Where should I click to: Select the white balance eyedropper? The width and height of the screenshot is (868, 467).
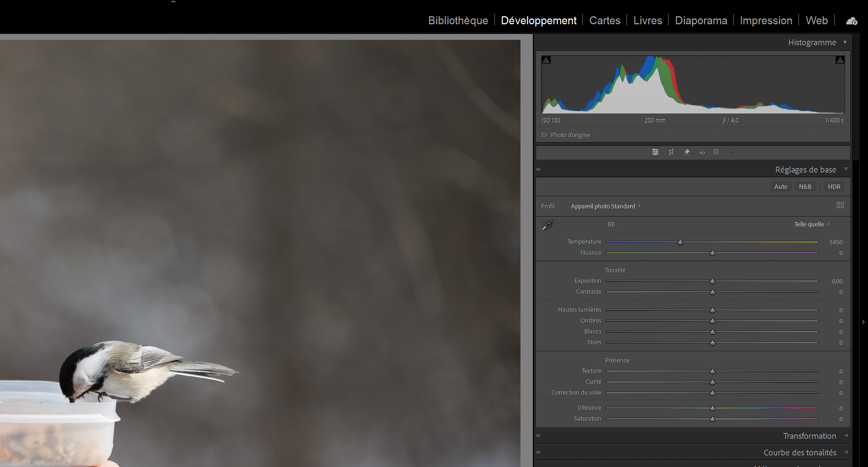pos(547,224)
